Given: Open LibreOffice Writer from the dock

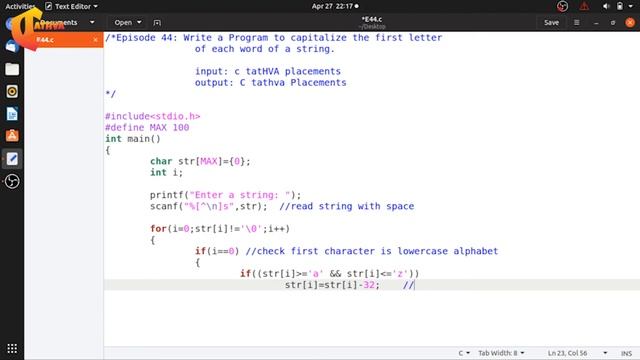Looking at the screenshot, I should [x=12, y=114].
